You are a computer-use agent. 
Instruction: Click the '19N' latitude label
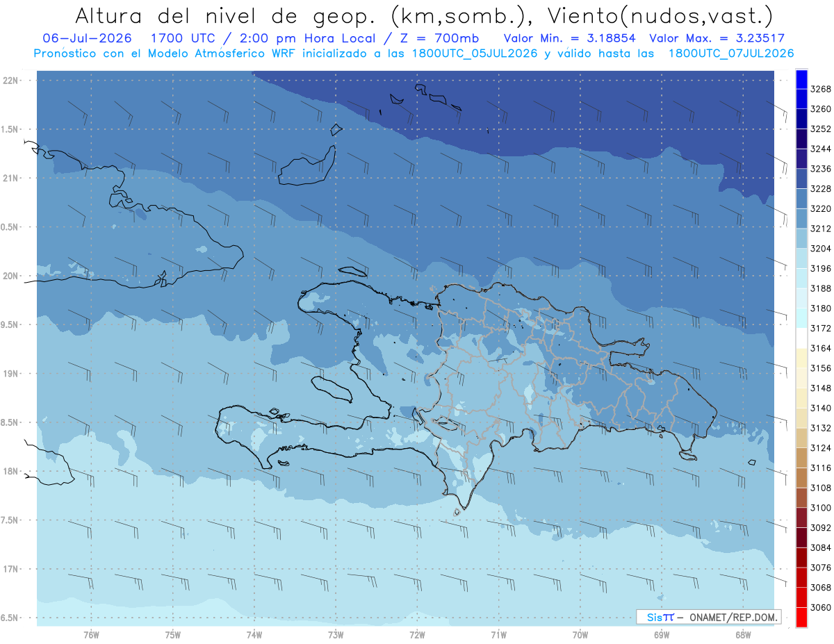coord(10,374)
